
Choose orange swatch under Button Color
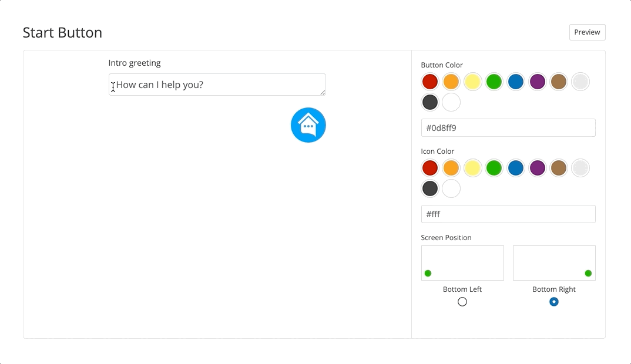click(451, 82)
